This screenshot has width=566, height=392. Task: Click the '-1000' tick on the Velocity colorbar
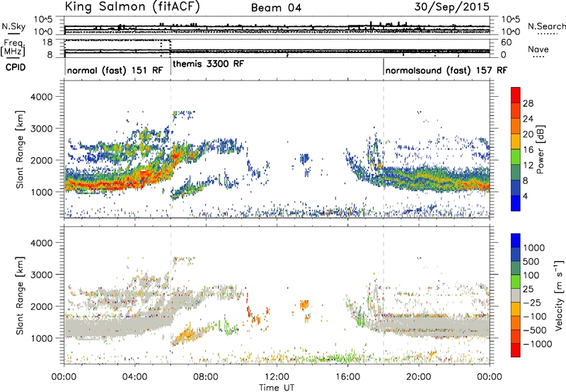(x=538, y=344)
